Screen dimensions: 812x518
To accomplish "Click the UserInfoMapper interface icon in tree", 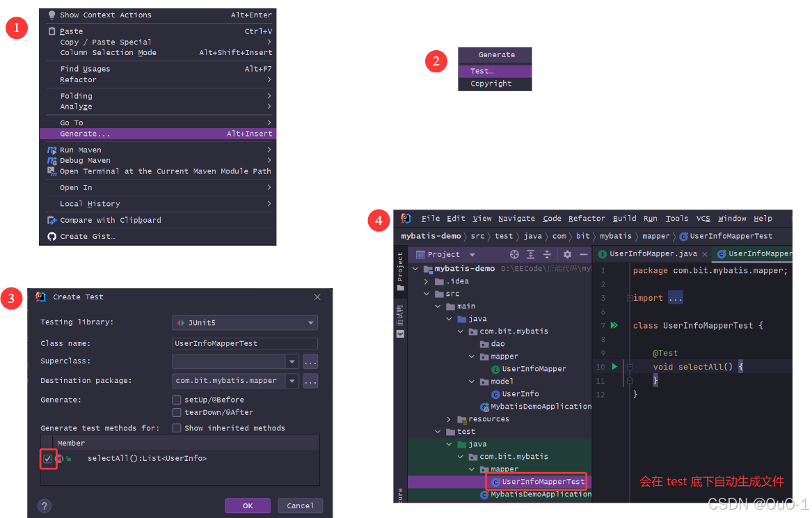I will pos(495,369).
